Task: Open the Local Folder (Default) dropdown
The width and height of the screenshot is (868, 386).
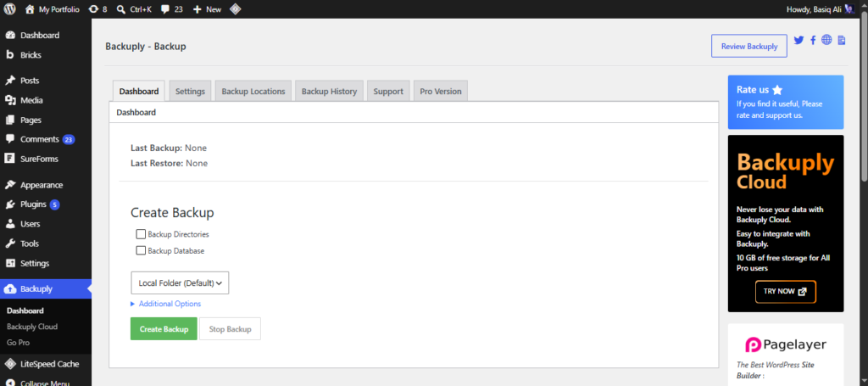Action: point(180,283)
